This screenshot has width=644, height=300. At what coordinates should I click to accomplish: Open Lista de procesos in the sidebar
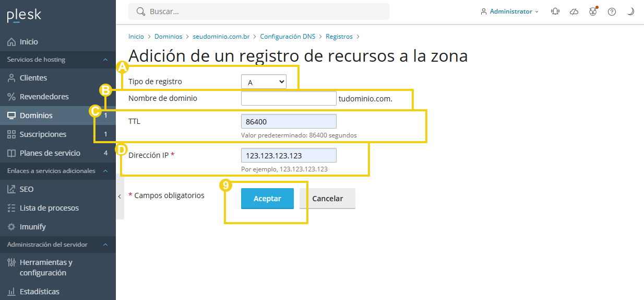(x=58, y=208)
